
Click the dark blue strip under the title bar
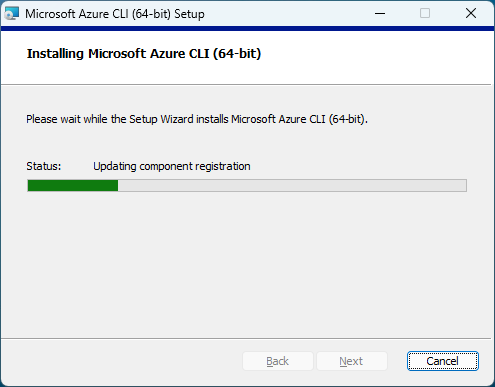(247, 29)
